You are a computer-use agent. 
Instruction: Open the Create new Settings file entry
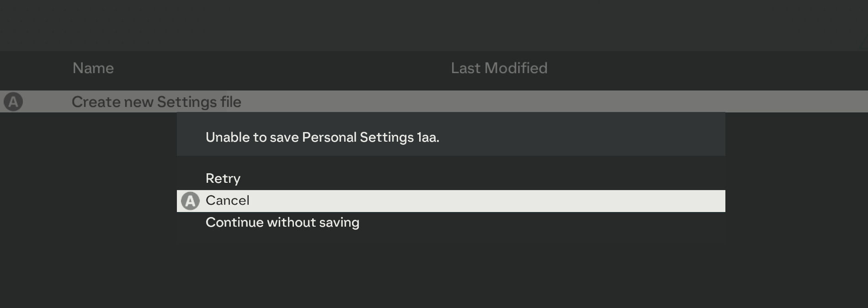434,101
